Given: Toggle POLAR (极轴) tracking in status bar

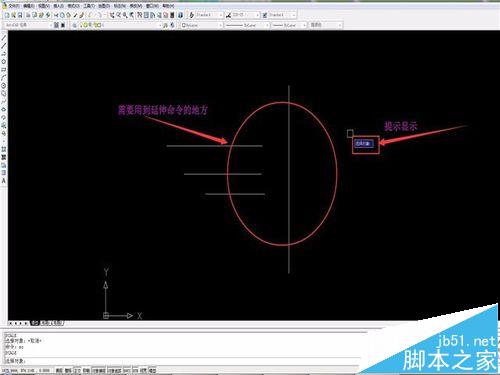Looking at the screenshot, I should coord(86,370).
